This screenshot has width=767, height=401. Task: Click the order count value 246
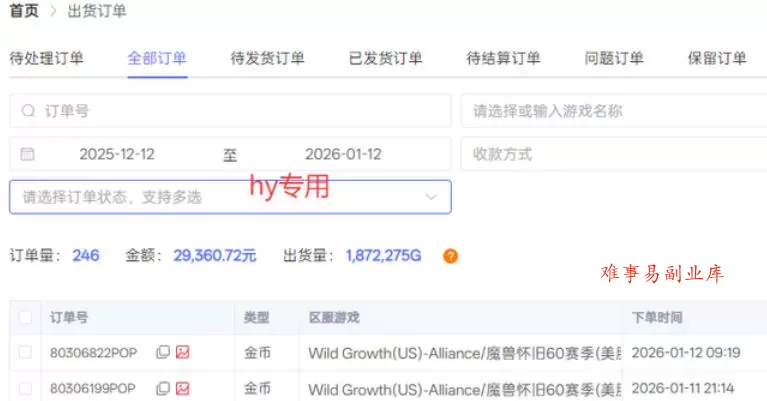click(86, 255)
